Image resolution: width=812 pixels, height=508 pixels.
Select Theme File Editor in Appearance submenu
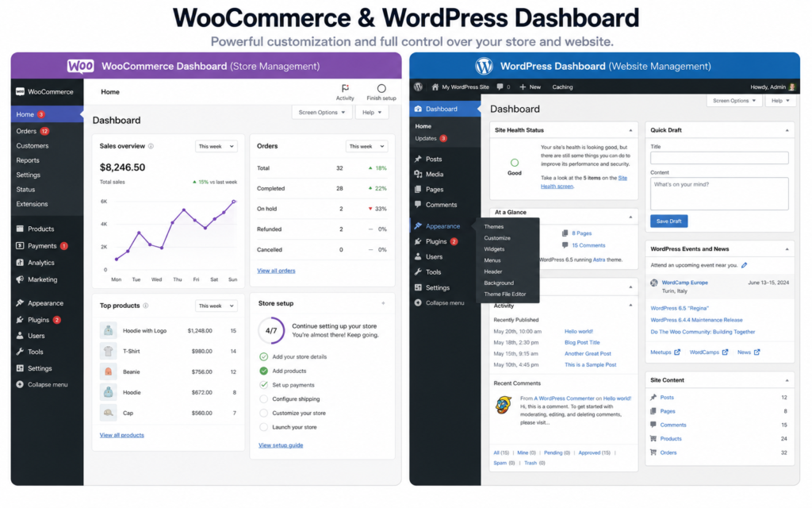point(505,294)
